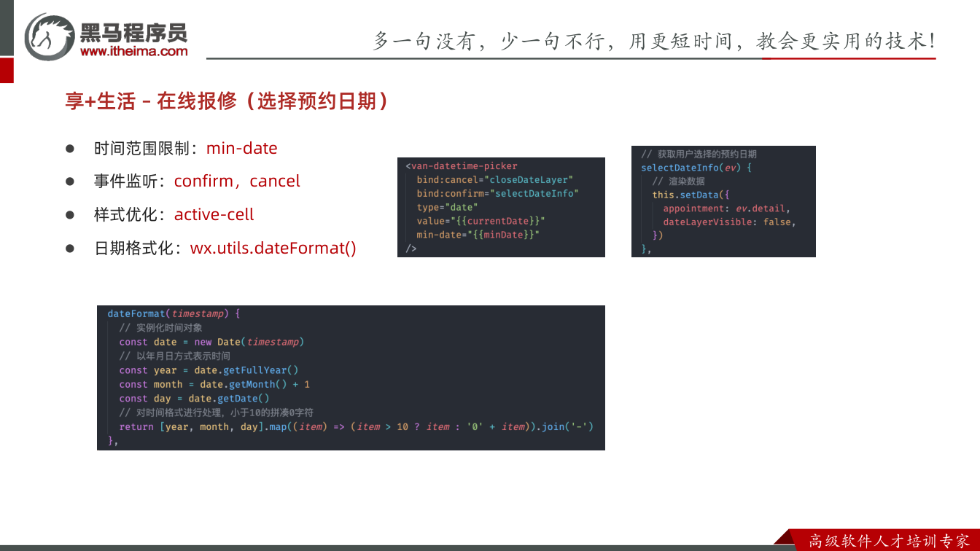Click the 黑马程序员 brand name text

coord(133,32)
